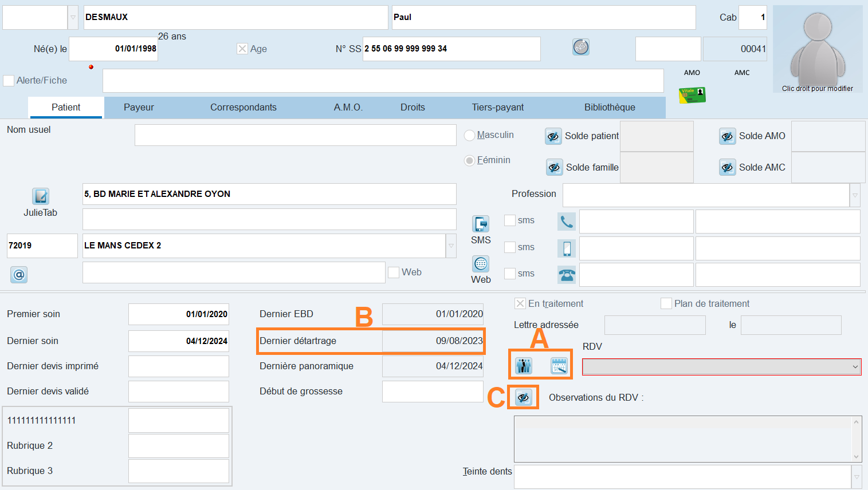Enable the Plan de traitement checkbox
This screenshot has width=868, height=490.
666,303
